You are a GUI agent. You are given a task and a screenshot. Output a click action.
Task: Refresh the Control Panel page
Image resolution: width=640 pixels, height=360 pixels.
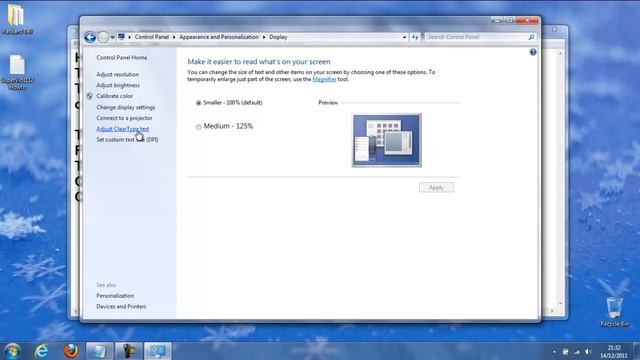415,37
